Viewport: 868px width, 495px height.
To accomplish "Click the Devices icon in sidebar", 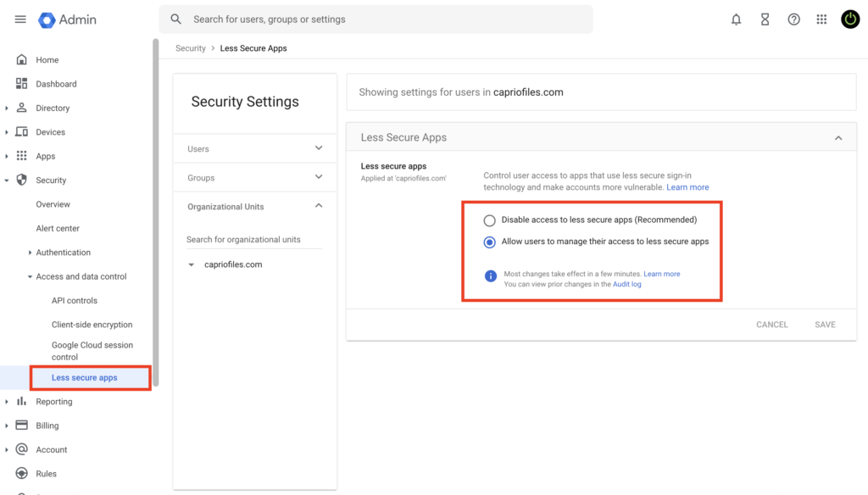I will pos(21,131).
